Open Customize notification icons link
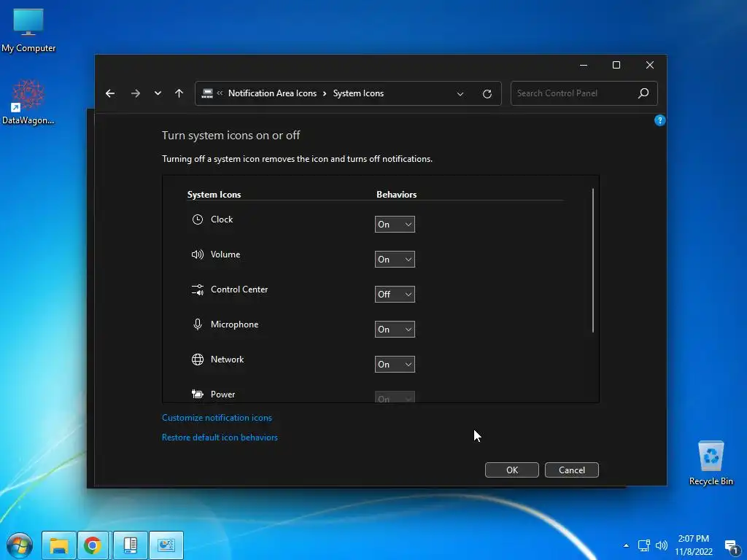The width and height of the screenshot is (747, 560). [x=217, y=418]
